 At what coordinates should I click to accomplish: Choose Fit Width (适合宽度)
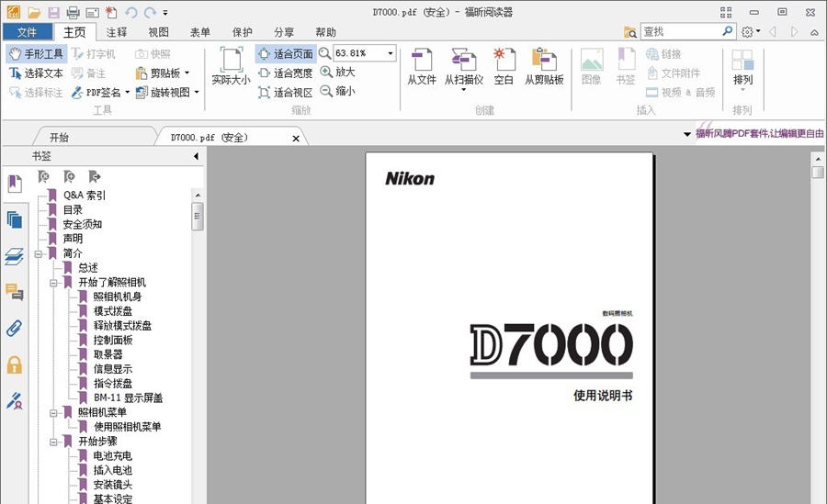tap(286, 73)
